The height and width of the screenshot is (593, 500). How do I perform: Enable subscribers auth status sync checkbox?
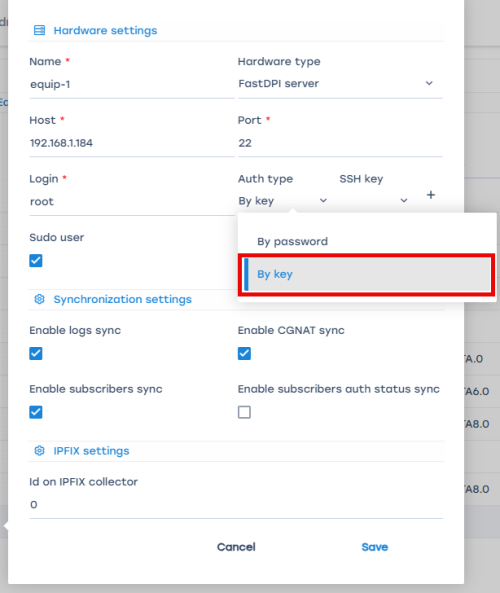[244, 412]
